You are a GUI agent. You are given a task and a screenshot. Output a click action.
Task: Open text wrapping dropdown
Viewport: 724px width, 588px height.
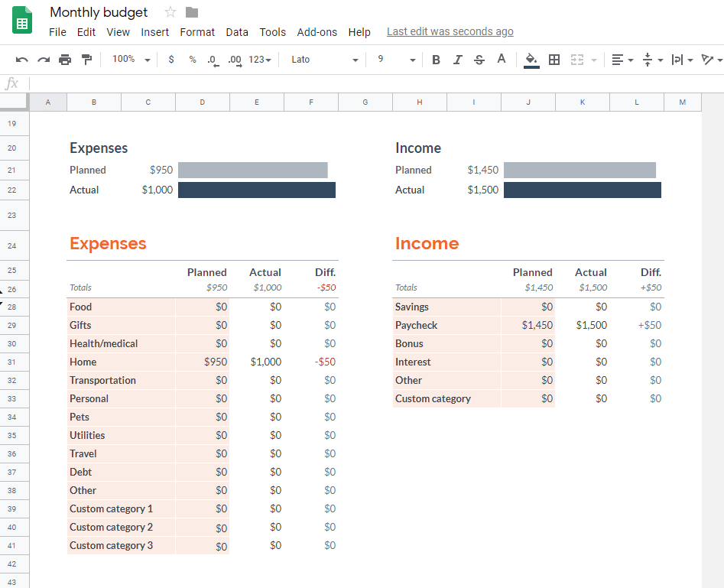[682, 60]
